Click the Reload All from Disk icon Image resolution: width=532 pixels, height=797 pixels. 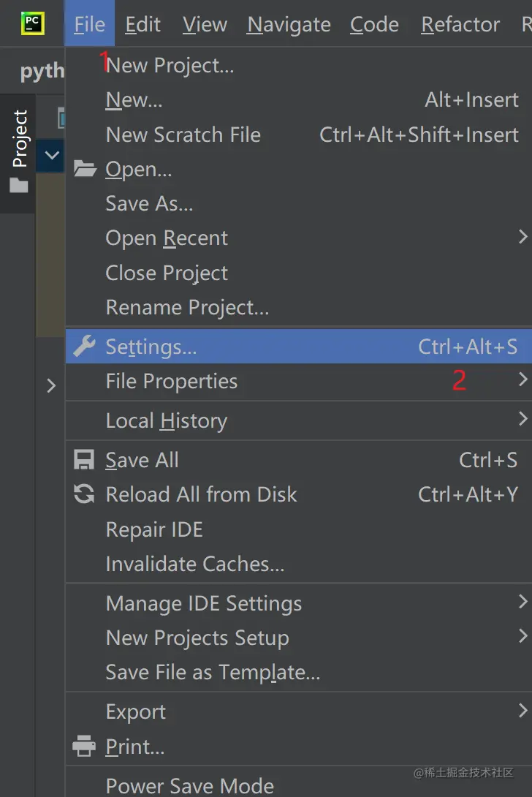(x=85, y=494)
